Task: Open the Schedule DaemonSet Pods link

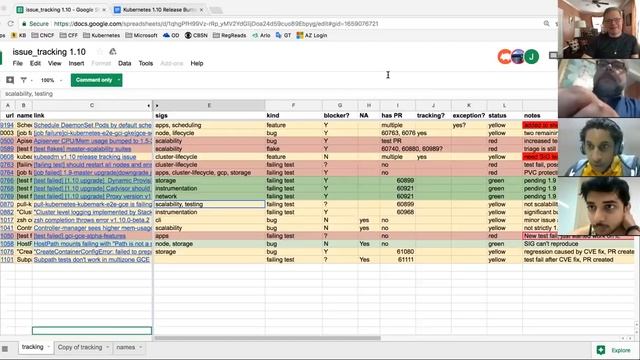Action: [x=93, y=125]
